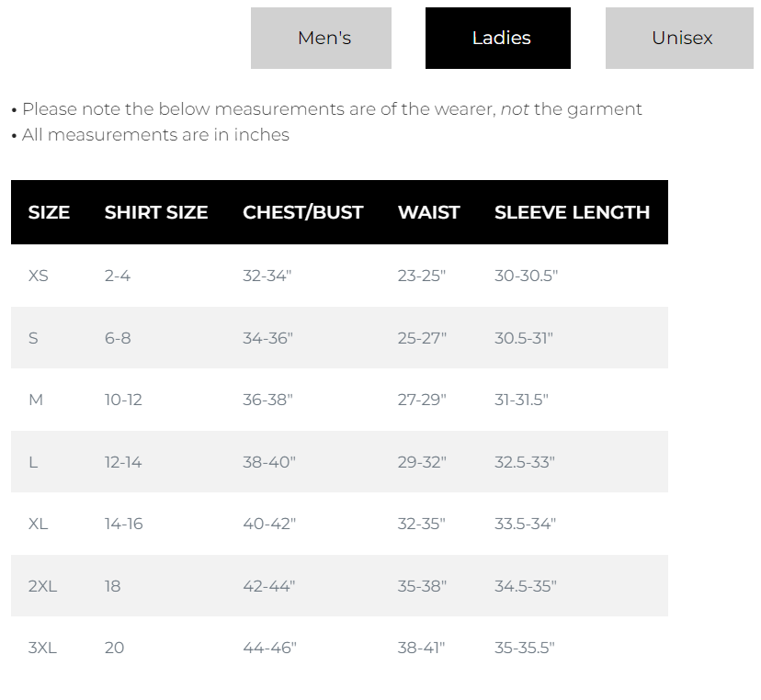Click the SLEEVE LENGTH column header

[572, 212]
